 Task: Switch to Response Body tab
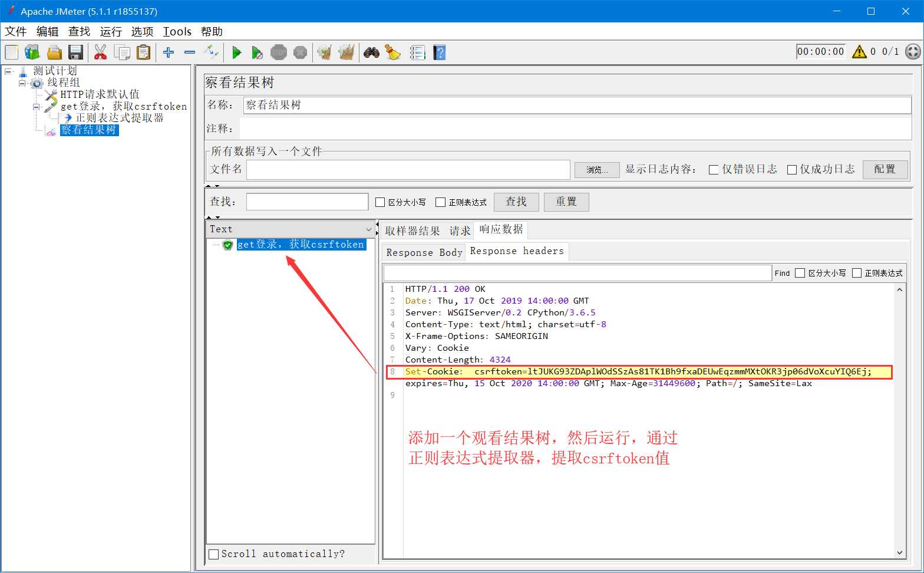(424, 252)
